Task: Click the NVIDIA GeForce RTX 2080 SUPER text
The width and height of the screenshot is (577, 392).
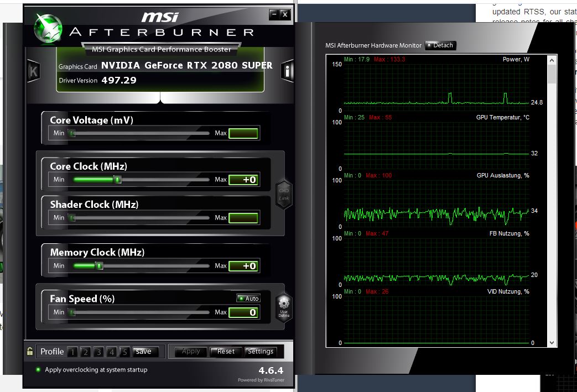Action: [186, 65]
